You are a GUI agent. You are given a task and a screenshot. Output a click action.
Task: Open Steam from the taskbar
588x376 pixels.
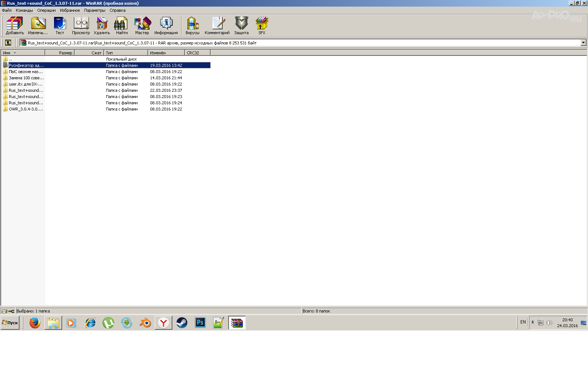coord(182,323)
